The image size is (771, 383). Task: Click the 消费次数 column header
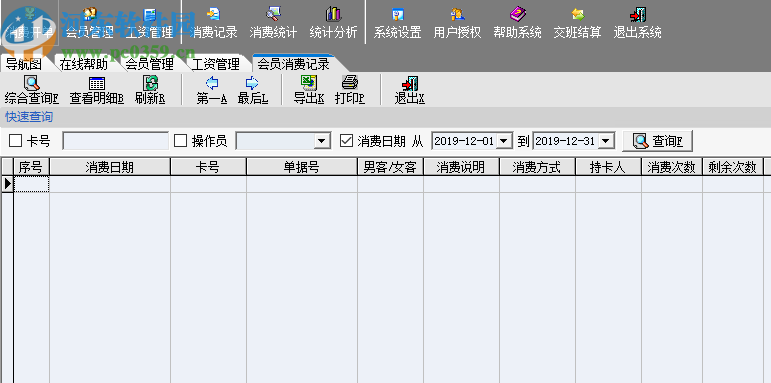(672, 167)
